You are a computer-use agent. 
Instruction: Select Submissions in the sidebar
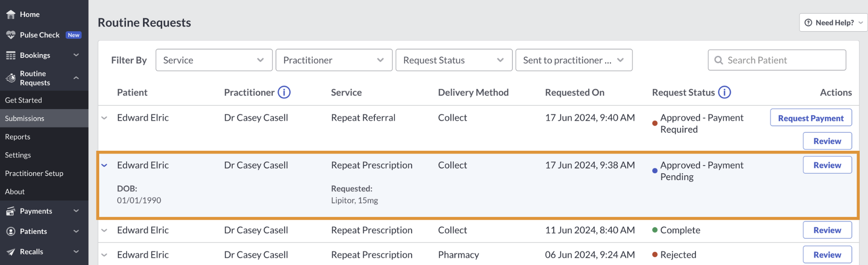[x=44, y=118]
